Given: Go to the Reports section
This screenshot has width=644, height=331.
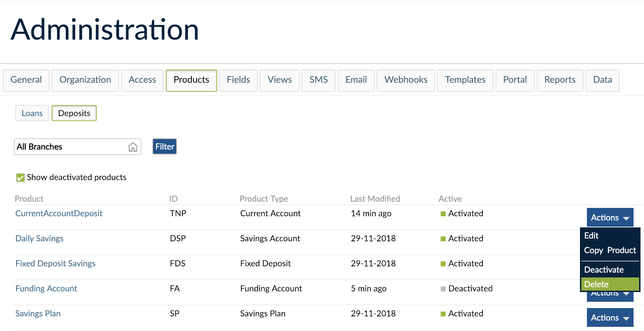Looking at the screenshot, I should pyautogui.click(x=560, y=80).
